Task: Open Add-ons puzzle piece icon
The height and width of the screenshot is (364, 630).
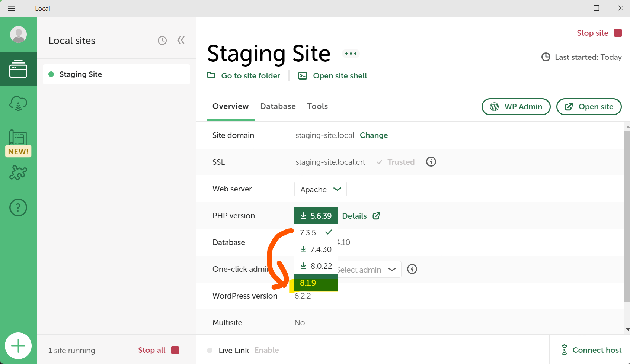Action: (x=18, y=173)
